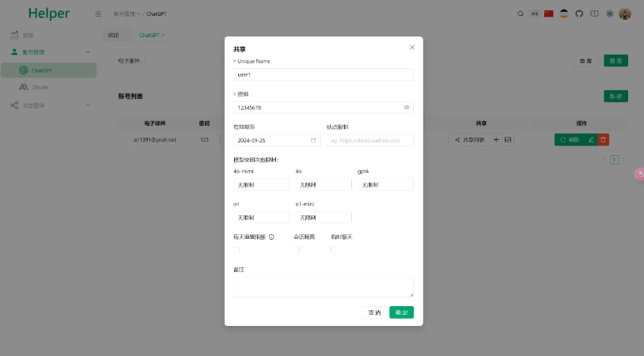Tick the 每天重置限额 checkbox

click(237, 250)
